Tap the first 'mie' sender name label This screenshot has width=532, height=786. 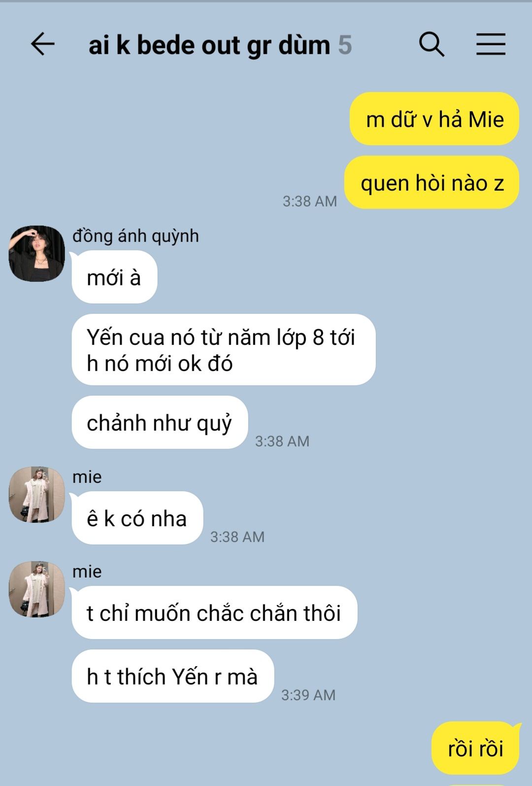pos(87,477)
